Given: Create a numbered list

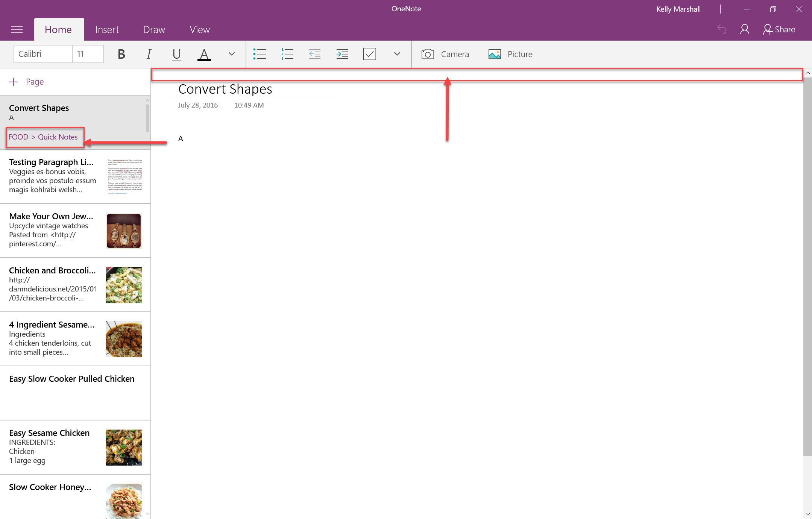Looking at the screenshot, I should pos(287,54).
